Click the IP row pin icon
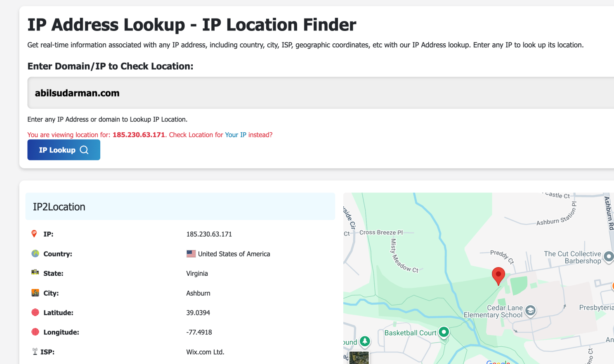 coord(34,234)
